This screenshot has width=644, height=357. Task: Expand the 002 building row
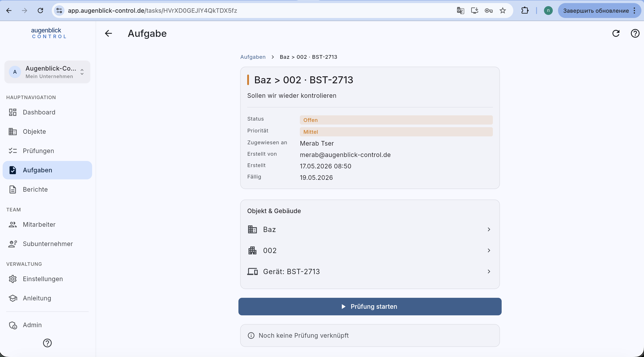[x=370, y=250]
